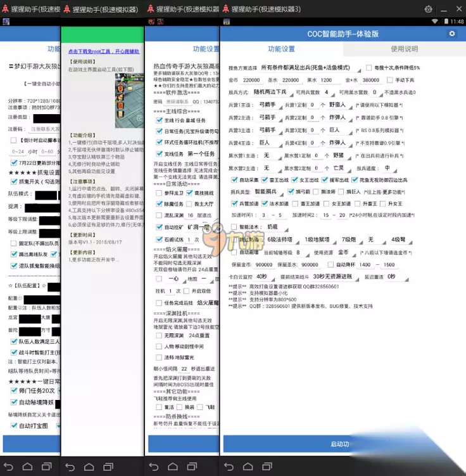Enable 每搜十次条件降低5% checkbox
The height and width of the screenshot is (476, 466).
(x=368, y=67)
